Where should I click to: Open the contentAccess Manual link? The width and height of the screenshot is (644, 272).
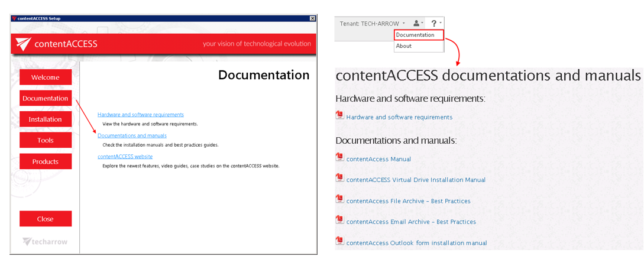378,159
